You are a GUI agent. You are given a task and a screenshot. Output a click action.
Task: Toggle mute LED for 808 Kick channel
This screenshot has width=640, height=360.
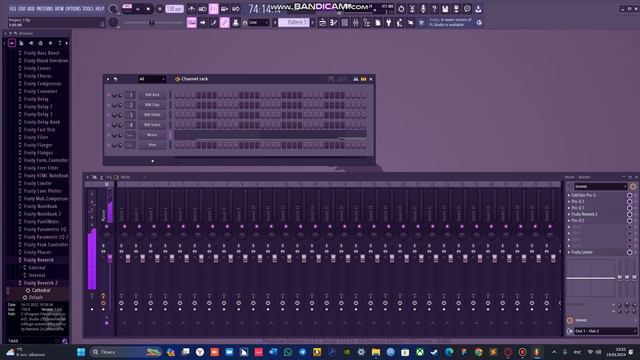tap(108, 95)
